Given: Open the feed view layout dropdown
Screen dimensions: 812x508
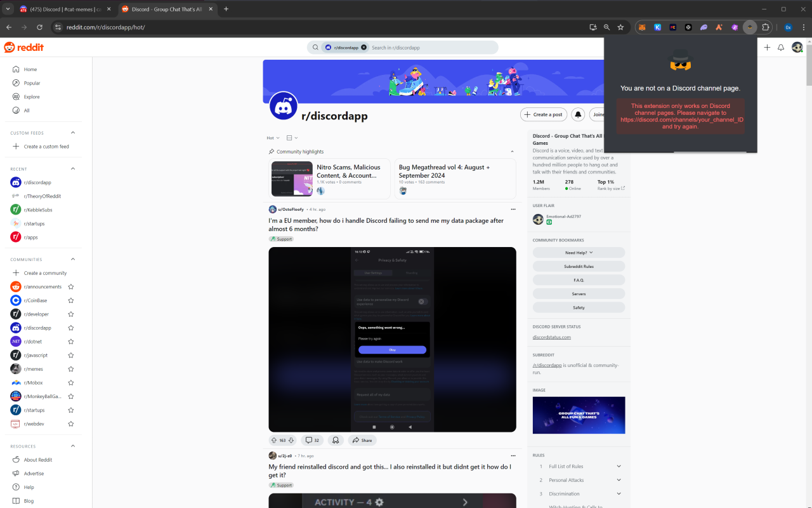Looking at the screenshot, I should click(x=292, y=138).
